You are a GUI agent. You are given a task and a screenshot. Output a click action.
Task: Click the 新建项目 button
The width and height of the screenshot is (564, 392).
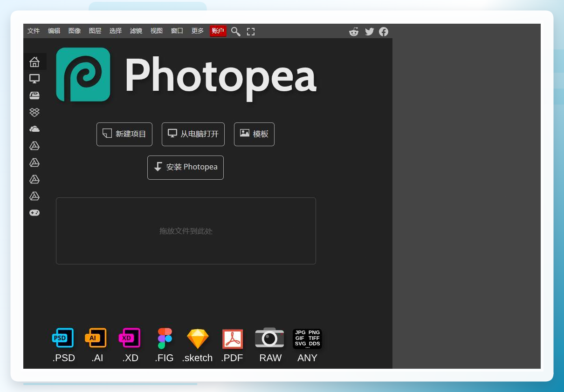(124, 134)
